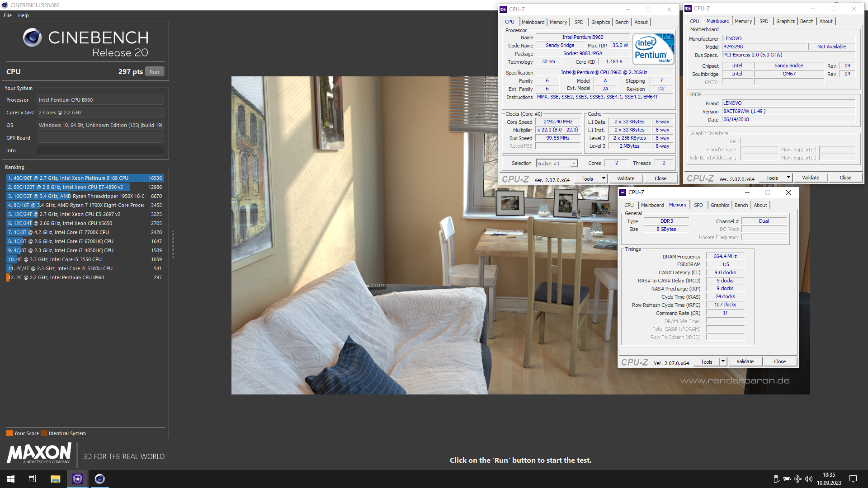
Task: Switch to SPD tab in Memory window
Action: tap(698, 205)
